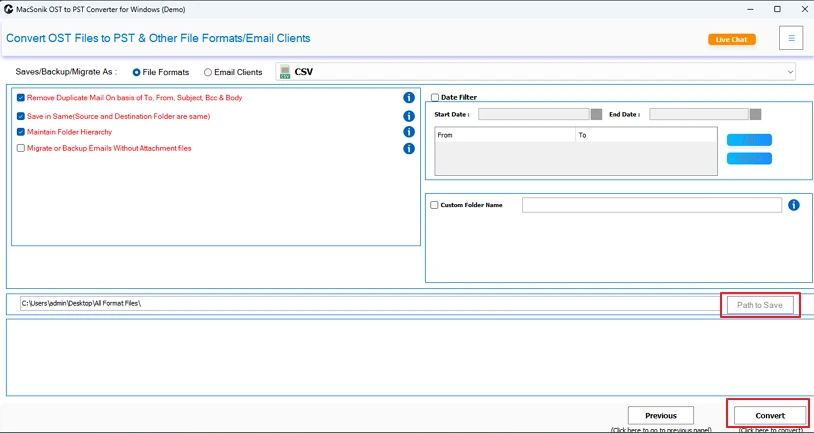Enable the Date Filter checkbox
Screen dimensions: 814x433
tap(435, 97)
